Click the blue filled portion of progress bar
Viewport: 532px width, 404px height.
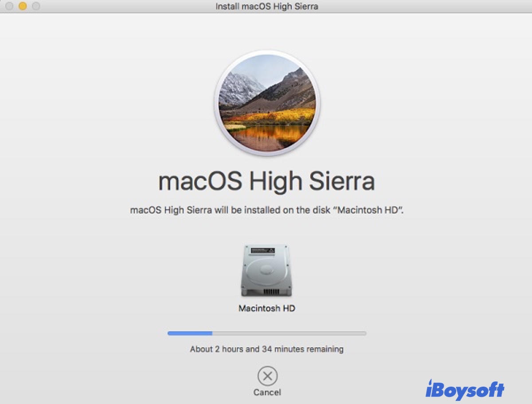(x=190, y=333)
